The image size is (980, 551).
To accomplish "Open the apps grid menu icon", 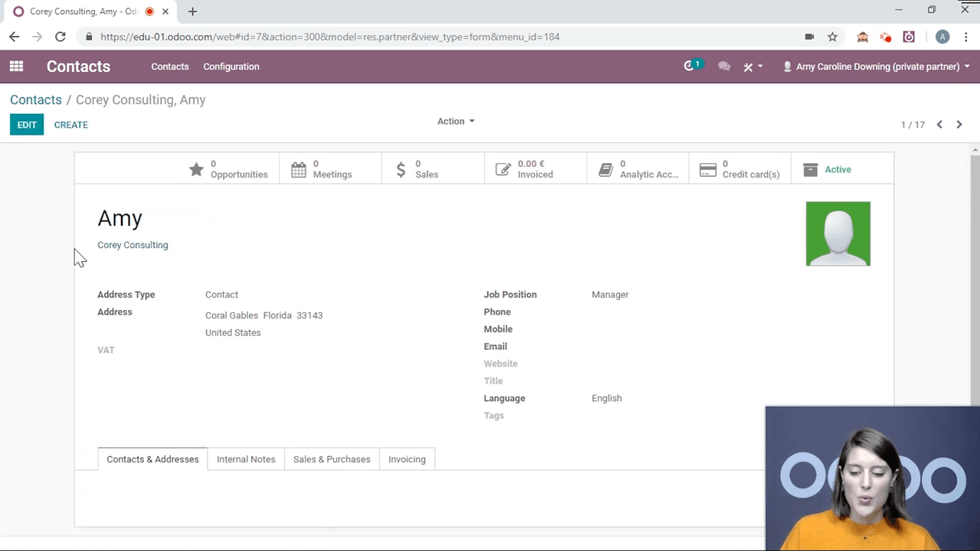I will pyautogui.click(x=16, y=67).
